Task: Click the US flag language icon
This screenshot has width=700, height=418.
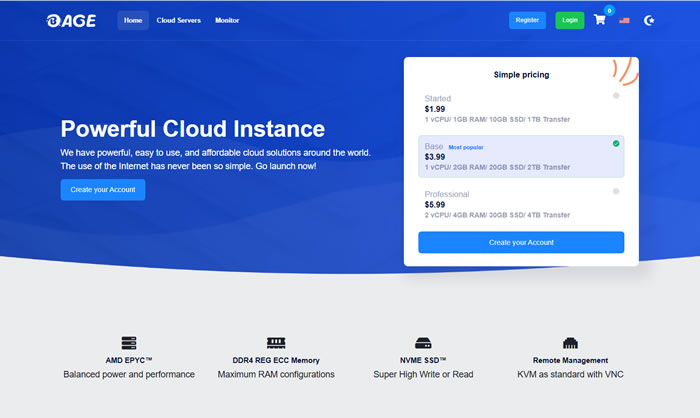Action: click(624, 20)
